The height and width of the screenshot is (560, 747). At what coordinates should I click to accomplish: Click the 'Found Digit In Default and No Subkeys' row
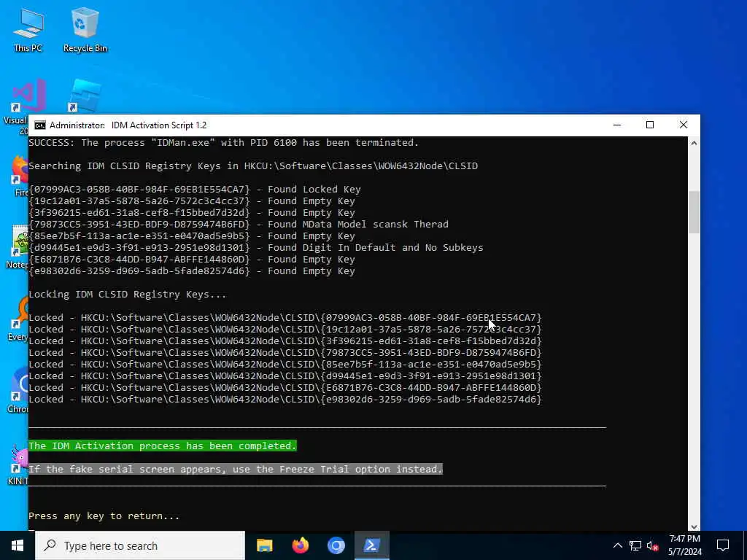[x=256, y=248]
